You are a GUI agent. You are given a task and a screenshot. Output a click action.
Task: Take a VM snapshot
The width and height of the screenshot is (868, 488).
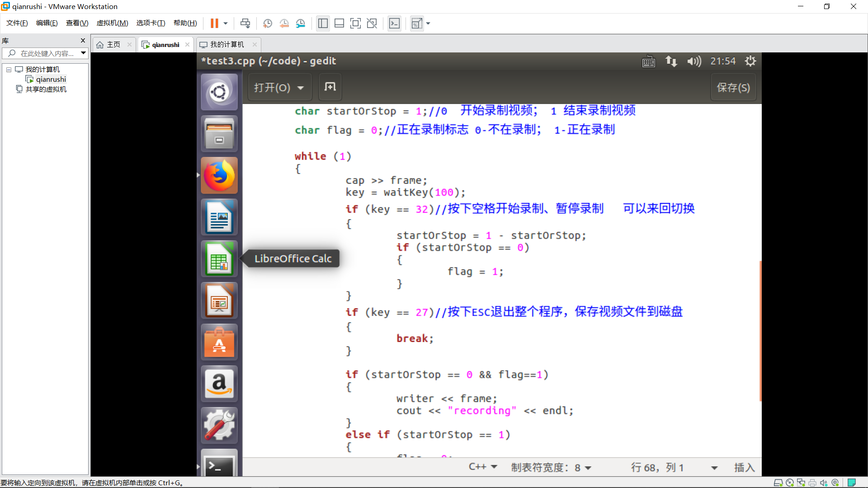(268, 23)
